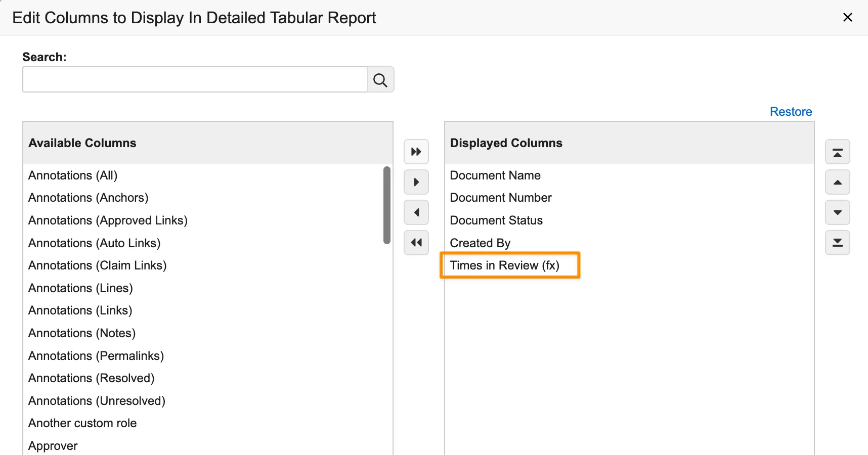Select Annotations (All) in Available Columns
This screenshot has width=868, height=455.
(x=73, y=175)
